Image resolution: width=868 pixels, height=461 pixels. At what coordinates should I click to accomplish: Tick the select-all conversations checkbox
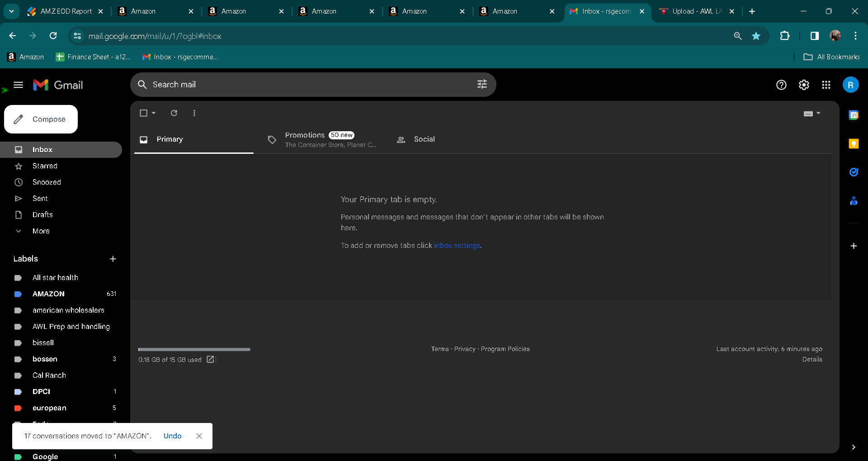(x=143, y=113)
